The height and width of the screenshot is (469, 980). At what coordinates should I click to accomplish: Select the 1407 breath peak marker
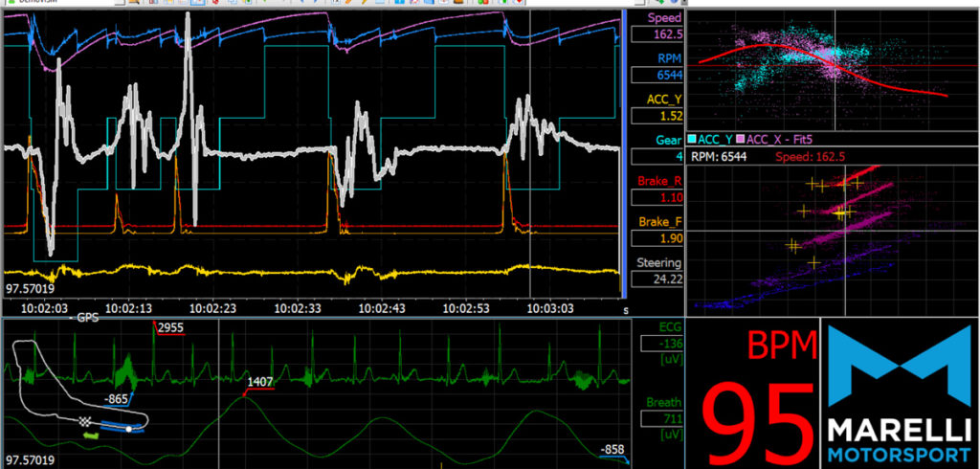(260, 382)
